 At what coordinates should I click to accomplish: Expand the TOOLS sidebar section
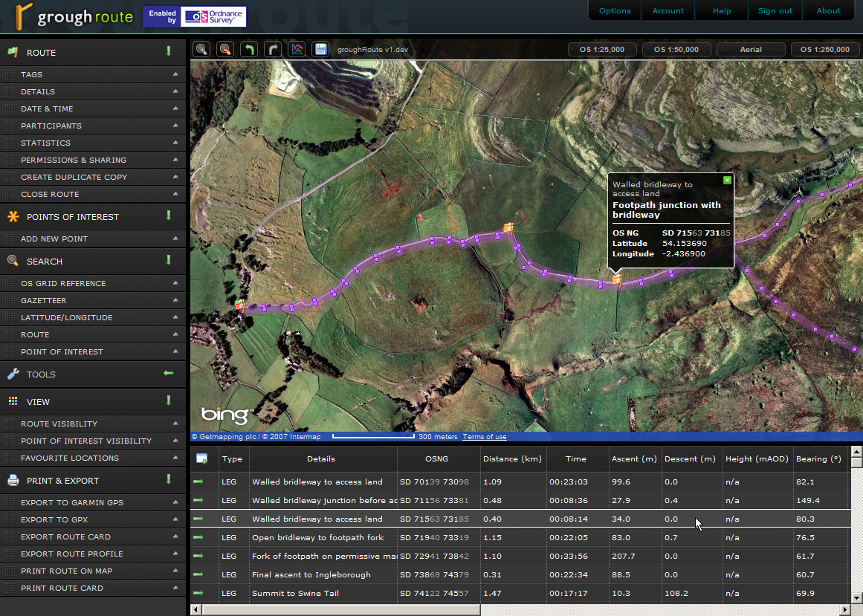(x=169, y=374)
